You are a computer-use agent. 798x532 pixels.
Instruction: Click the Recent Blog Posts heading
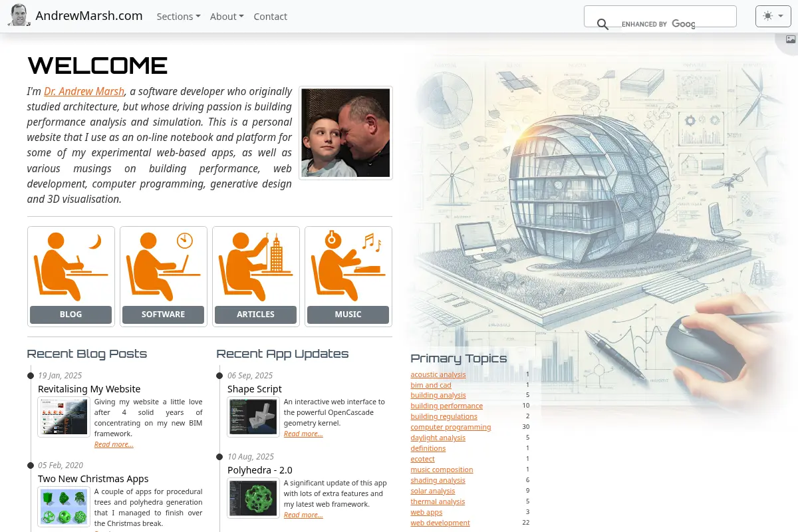[87, 354]
